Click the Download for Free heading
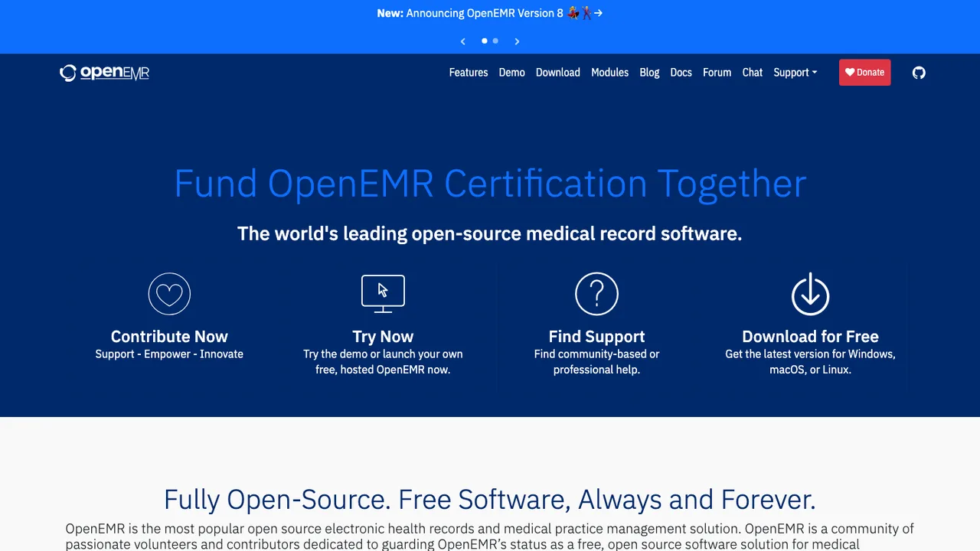This screenshot has width=980, height=551. [x=810, y=337]
